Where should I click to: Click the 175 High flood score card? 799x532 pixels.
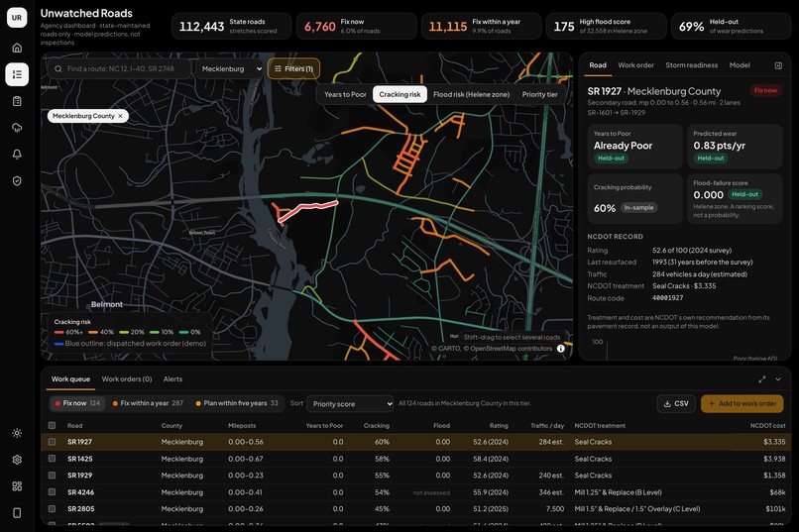pos(606,26)
